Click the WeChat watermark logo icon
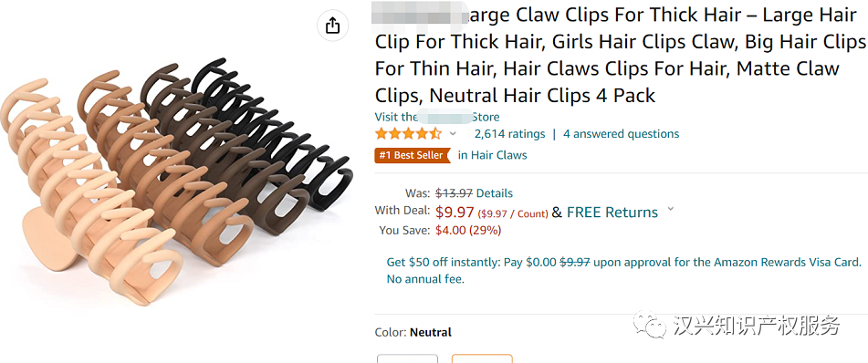This screenshot has width=868, height=363. pyautogui.click(x=649, y=325)
